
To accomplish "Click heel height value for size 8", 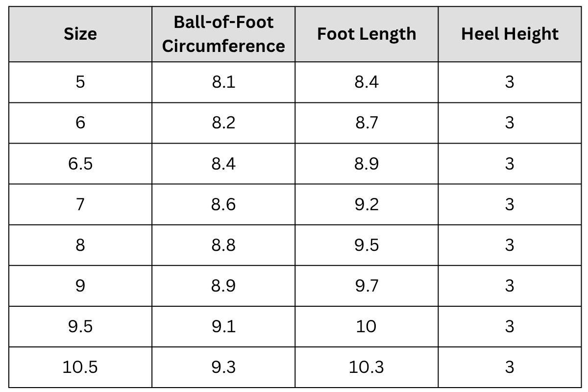I will tap(510, 245).
